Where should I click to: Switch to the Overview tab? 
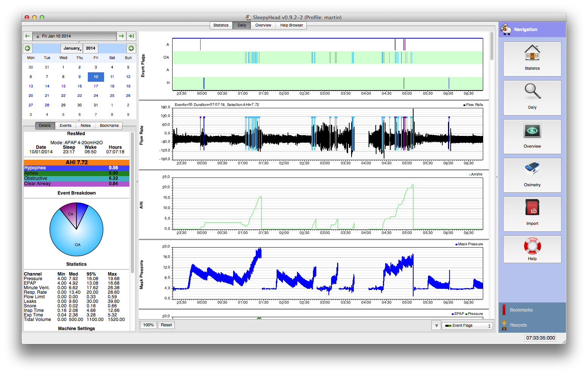coord(263,25)
